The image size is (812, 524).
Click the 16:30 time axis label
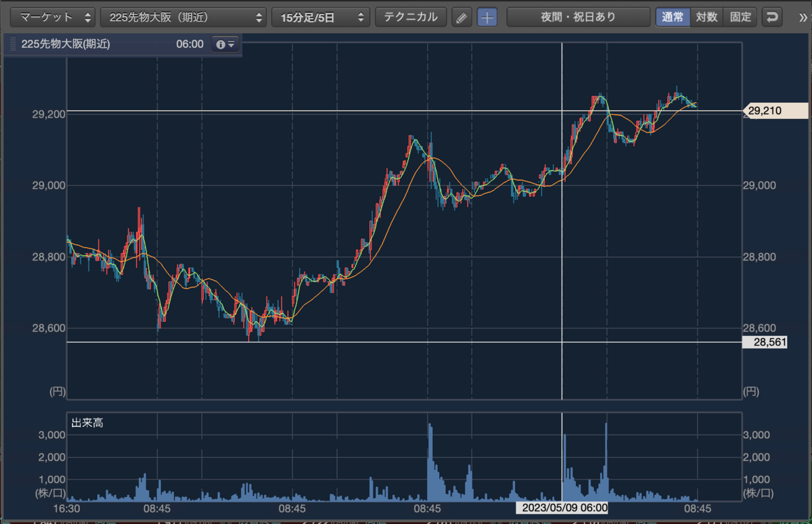66,508
